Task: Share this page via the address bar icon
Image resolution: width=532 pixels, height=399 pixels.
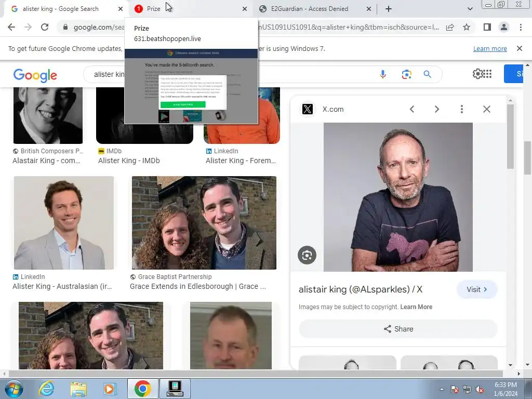Action: click(x=450, y=27)
